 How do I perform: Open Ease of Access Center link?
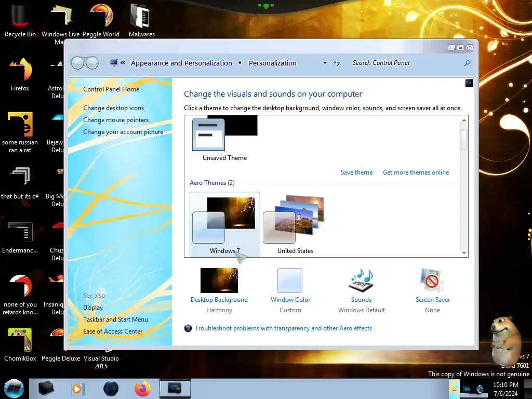(113, 331)
